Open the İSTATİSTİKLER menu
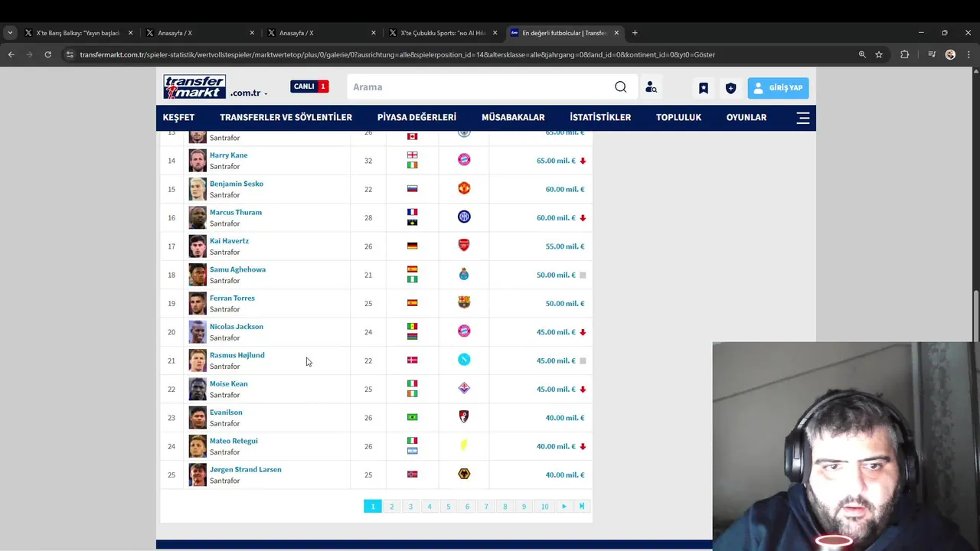 [600, 117]
